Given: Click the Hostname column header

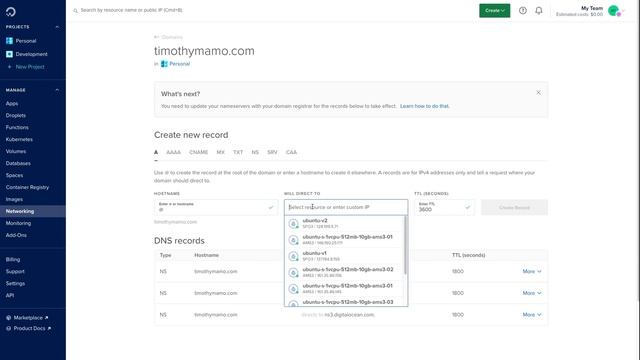Looking at the screenshot, I should [207, 255].
